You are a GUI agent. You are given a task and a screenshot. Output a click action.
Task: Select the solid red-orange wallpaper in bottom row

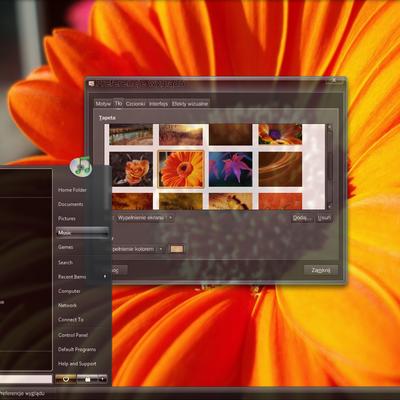[x=280, y=201]
